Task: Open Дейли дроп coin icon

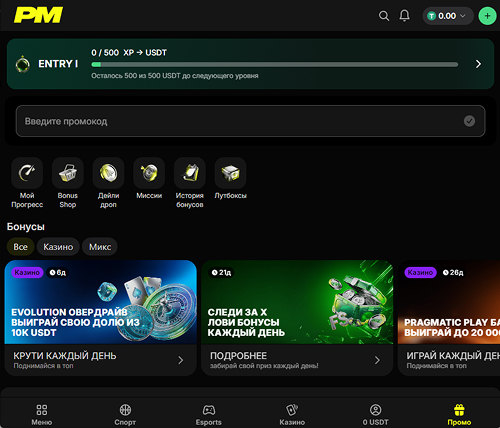Action: point(108,173)
